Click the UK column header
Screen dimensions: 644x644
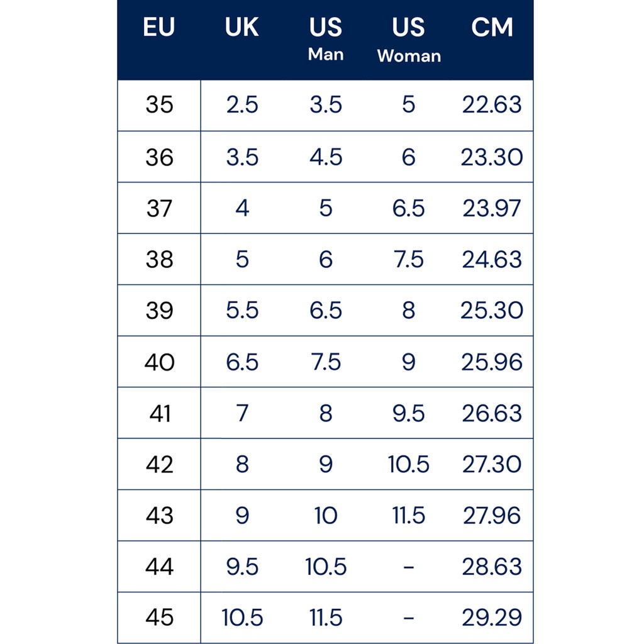pos(242,28)
